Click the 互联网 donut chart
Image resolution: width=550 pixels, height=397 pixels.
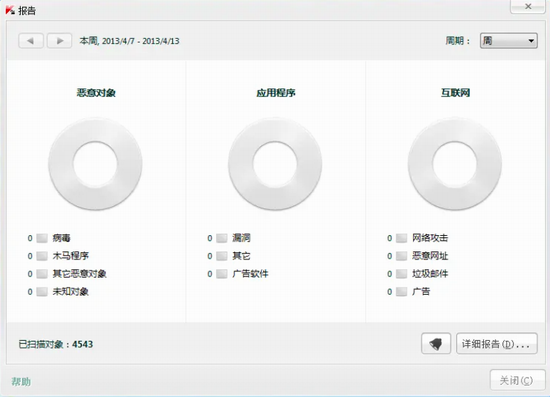[x=455, y=164]
